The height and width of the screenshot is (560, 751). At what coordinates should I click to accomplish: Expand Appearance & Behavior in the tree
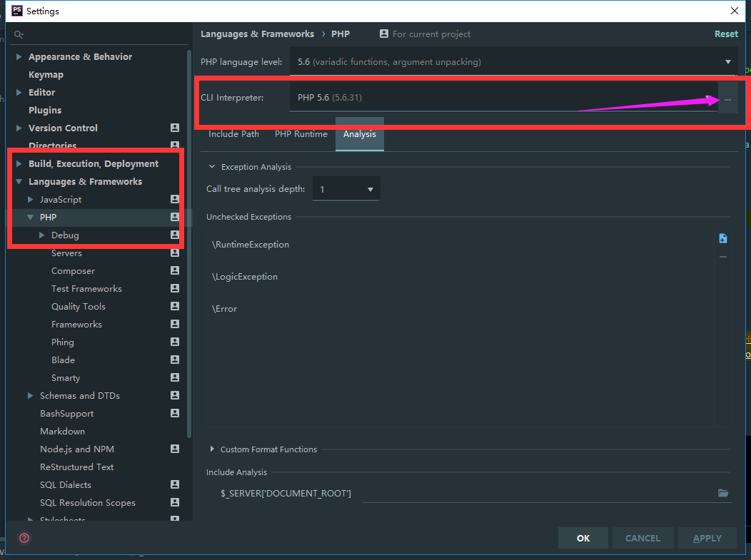[x=19, y=56]
